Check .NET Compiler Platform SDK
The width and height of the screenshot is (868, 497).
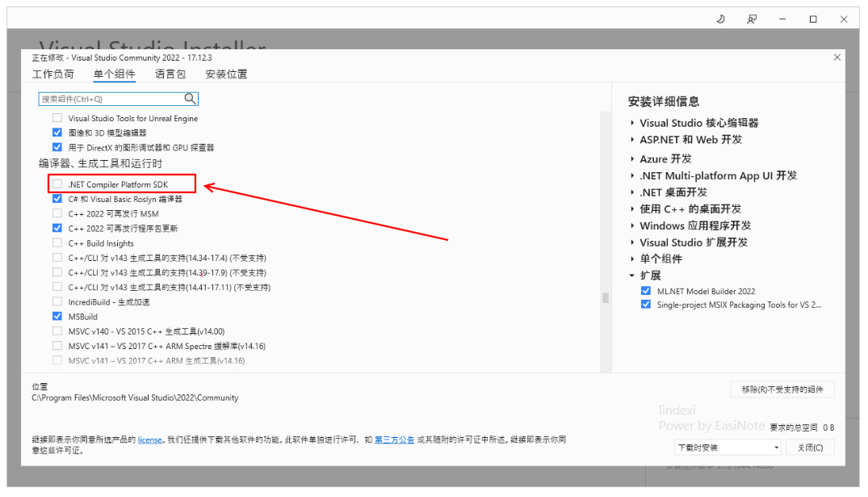click(x=57, y=184)
